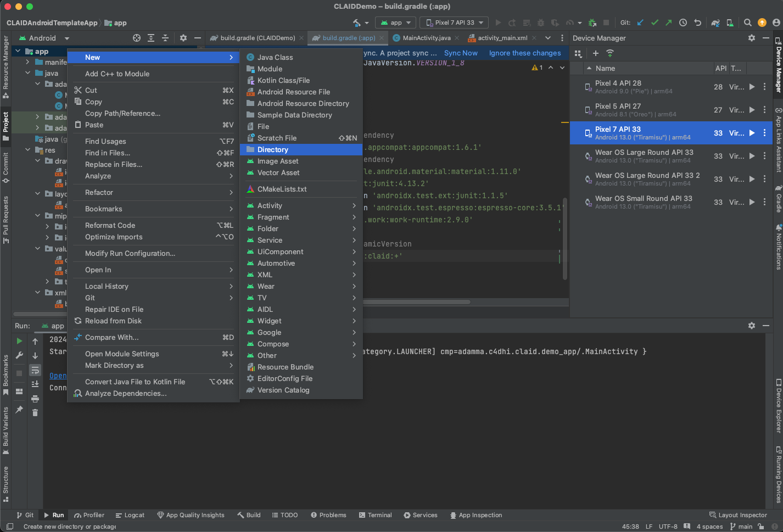
Task: Toggle Resource Manager side panel
Action: click(5, 67)
